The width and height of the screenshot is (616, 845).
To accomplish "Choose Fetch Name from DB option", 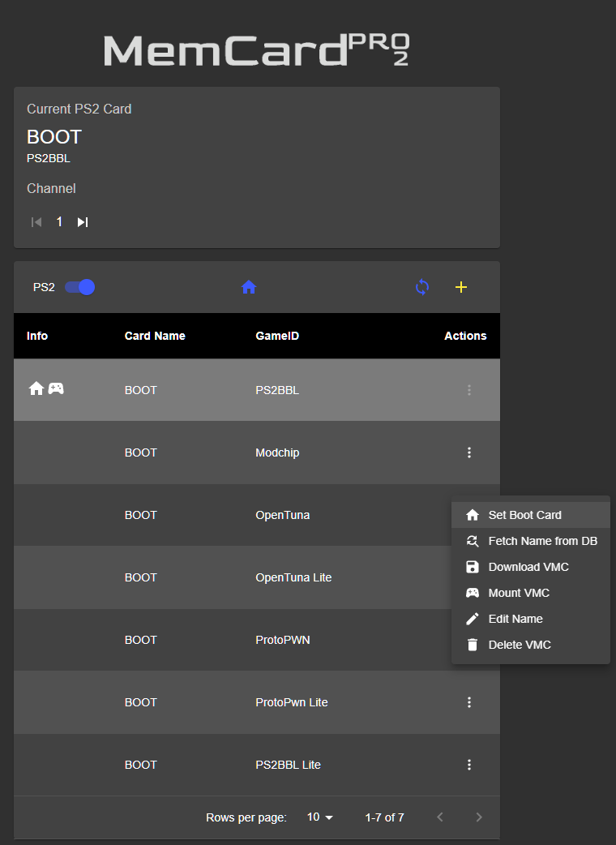I will click(x=542, y=541).
